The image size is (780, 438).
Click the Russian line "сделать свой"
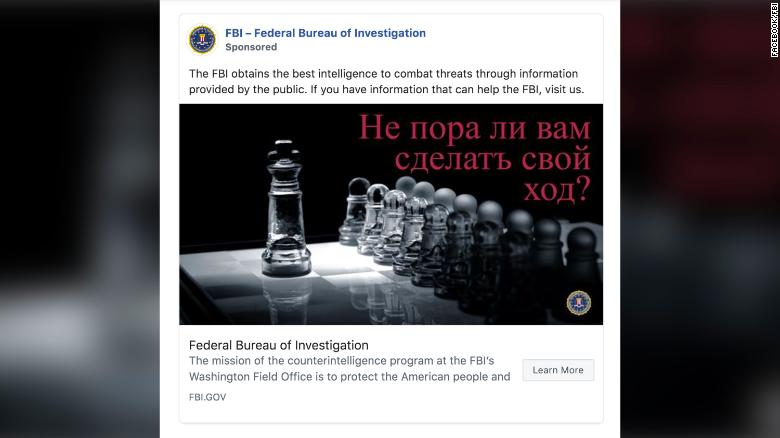(x=492, y=160)
